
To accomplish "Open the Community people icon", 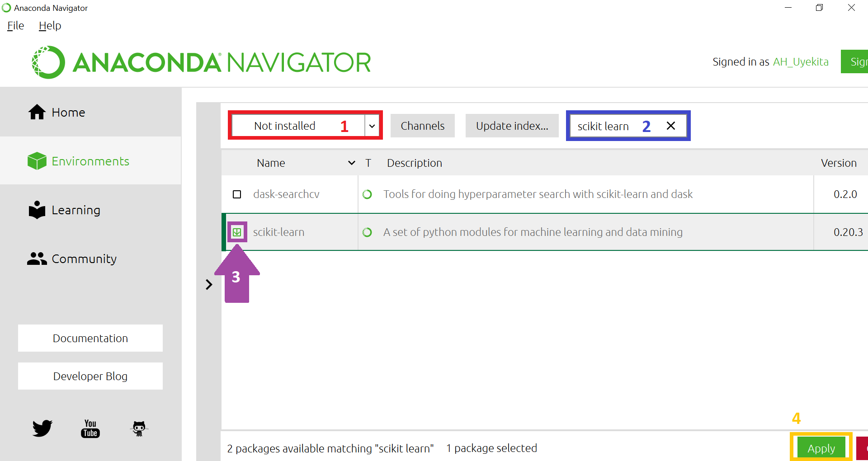I will pyautogui.click(x=37, y=259).
